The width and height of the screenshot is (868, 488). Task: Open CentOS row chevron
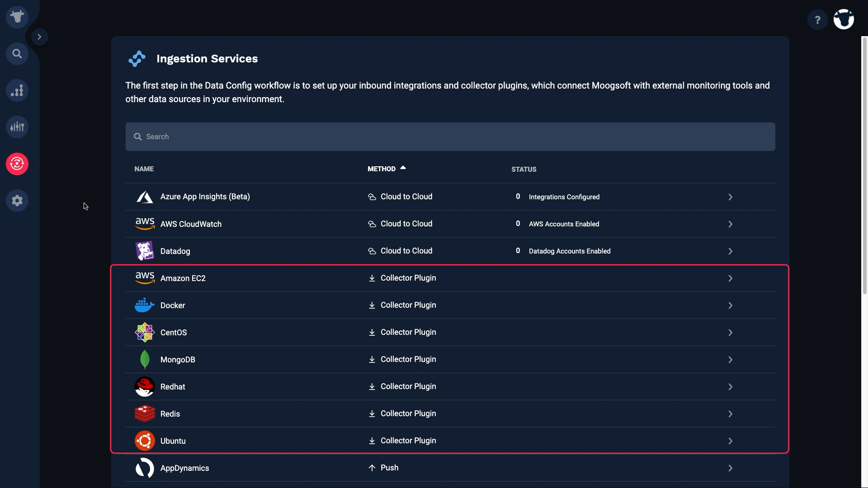[x=730, y=333]
